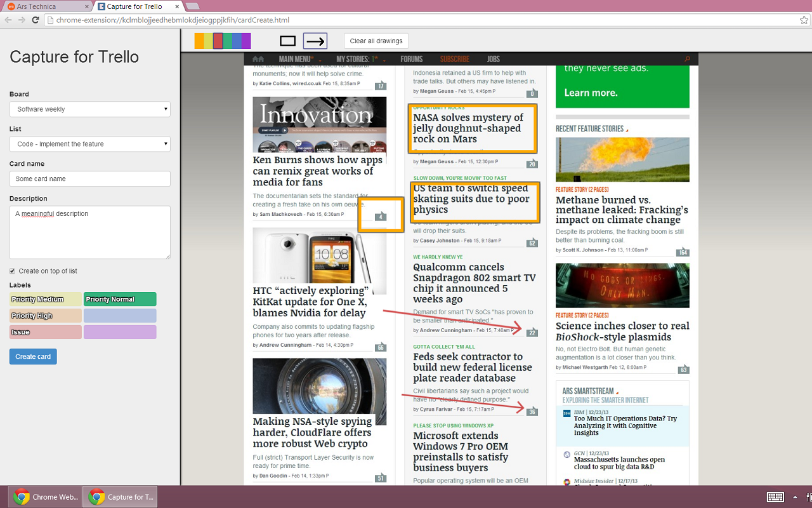
Task: Select the arrow drawing tool
Action: pos(315,41)
